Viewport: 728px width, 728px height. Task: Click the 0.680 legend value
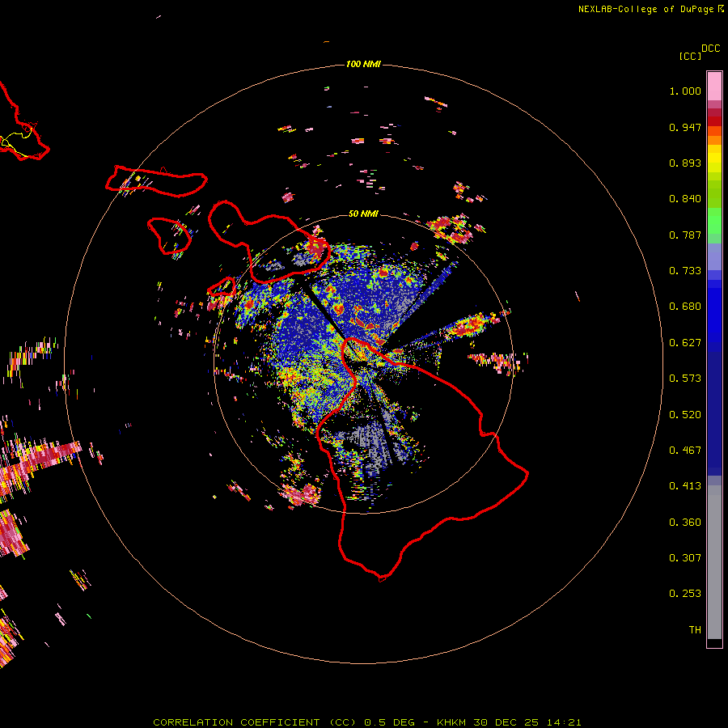685,307
